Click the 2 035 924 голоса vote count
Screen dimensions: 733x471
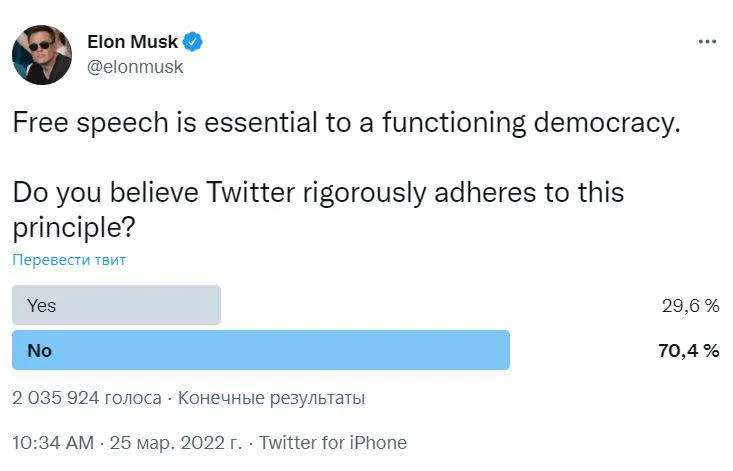(87, 398)
